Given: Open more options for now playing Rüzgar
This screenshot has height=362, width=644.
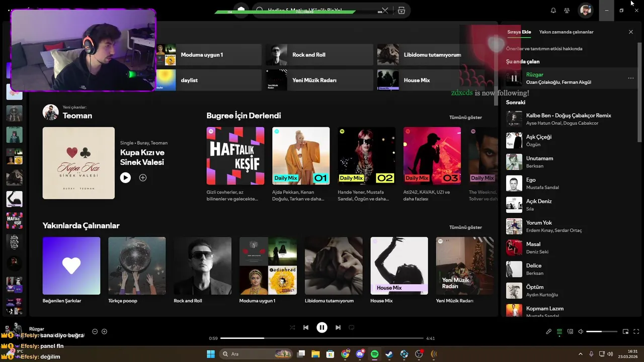Looking at the screenshot, I should pos(631,78).
